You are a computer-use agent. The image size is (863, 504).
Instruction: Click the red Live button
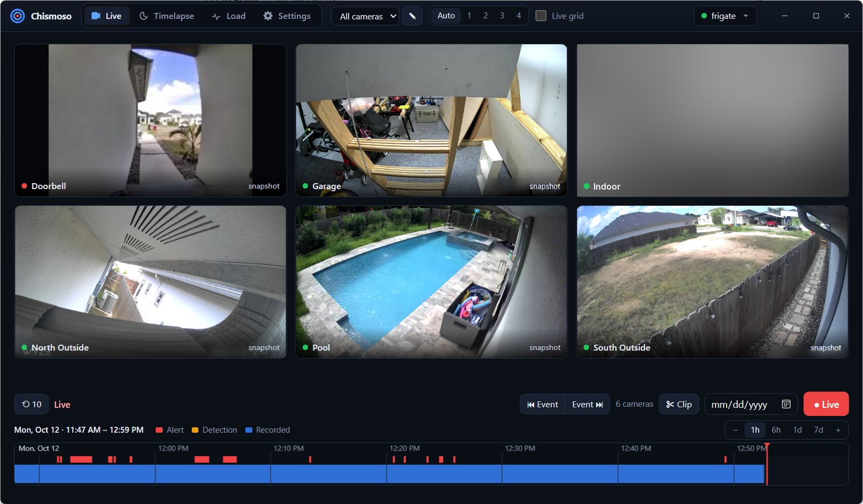point(826,404)
